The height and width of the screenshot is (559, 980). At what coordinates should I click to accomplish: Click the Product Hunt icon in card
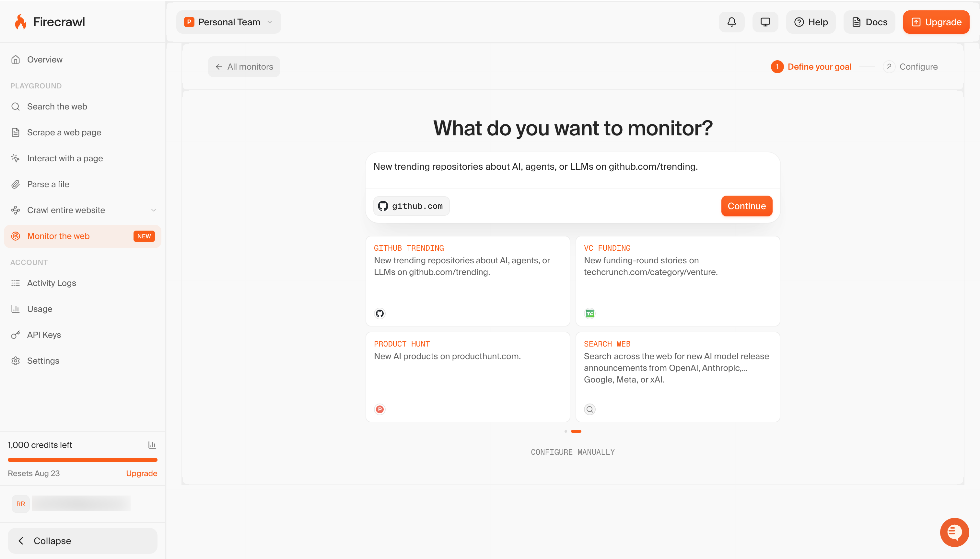coord(379,410)
